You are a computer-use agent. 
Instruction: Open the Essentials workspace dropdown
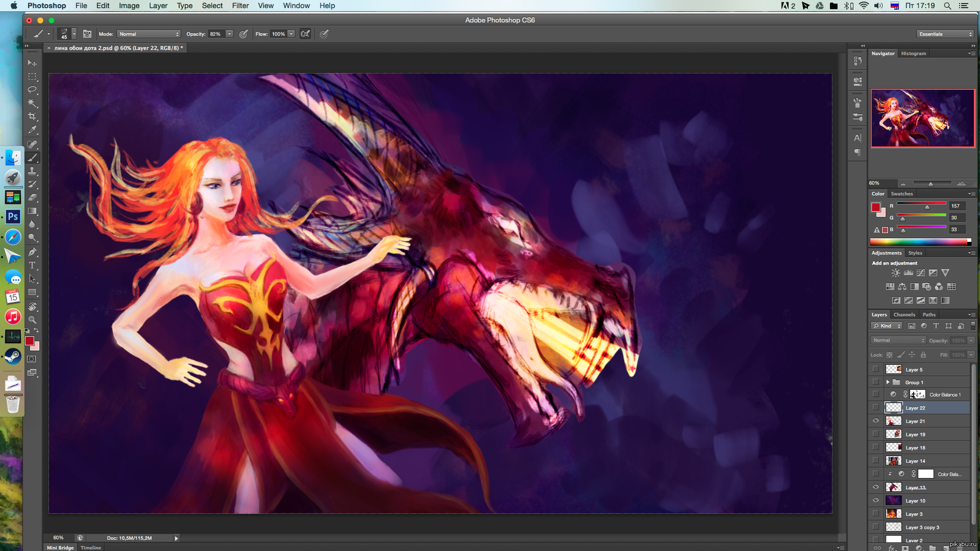tap(945, 34)
